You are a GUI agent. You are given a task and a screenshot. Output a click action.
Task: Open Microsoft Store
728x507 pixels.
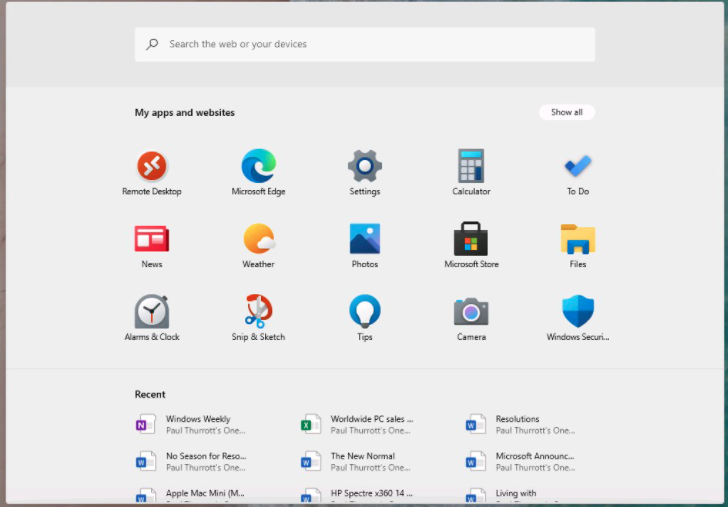(471, 239)
